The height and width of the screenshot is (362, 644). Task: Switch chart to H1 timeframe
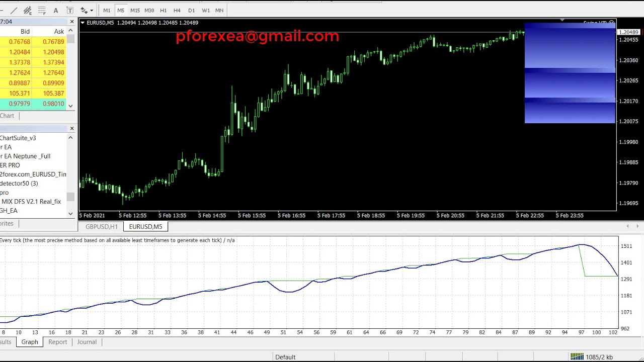pos(163,10)
